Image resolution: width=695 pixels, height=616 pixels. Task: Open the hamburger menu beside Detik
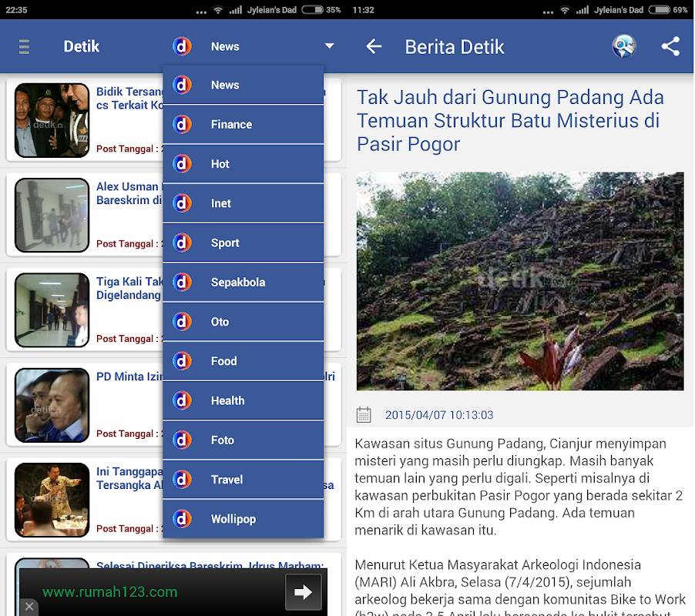point(24,46)
